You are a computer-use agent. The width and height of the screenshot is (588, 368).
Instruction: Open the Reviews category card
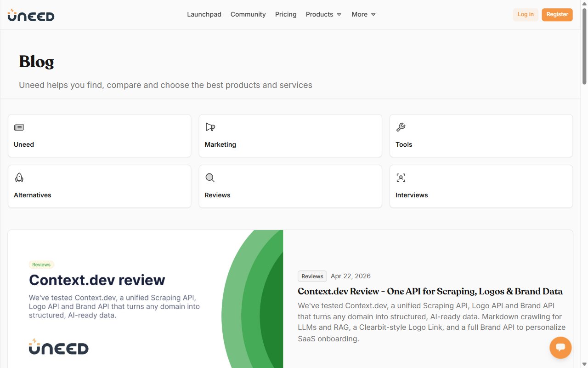point(290,186)
